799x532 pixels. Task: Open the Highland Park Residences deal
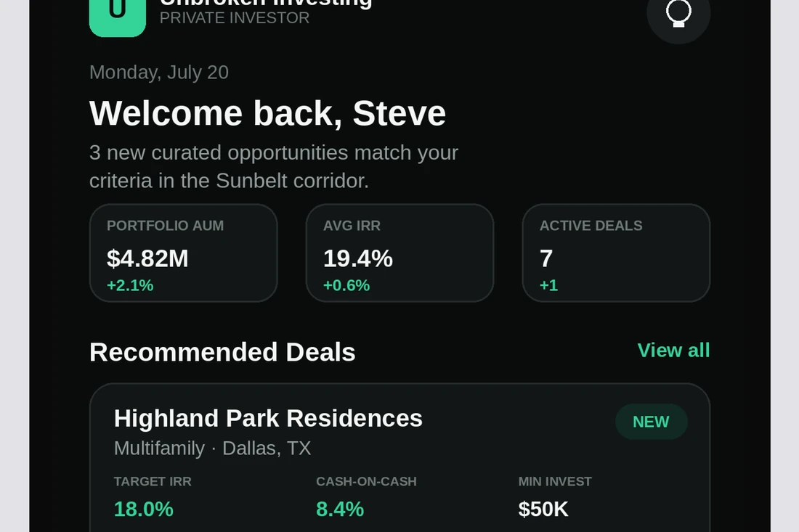click(x=268, y=419)
